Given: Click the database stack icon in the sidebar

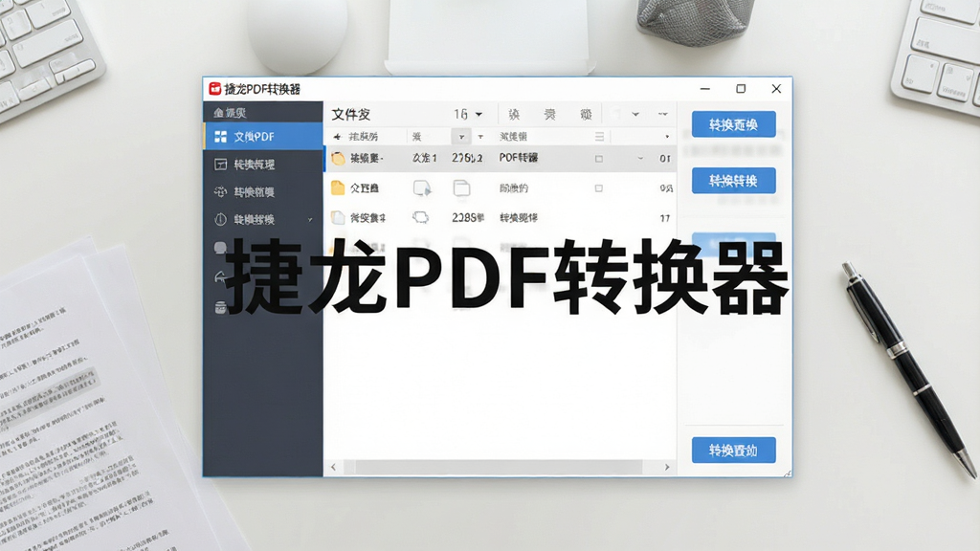Looking at the screenshot, I should (x=220, y=307).
